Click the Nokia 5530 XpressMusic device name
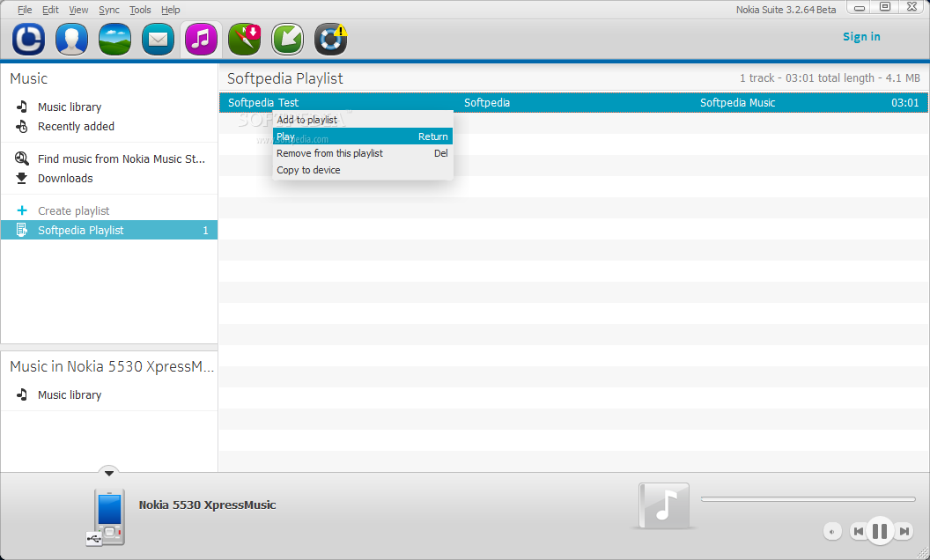The image size is (930, 560). [207, 505]
